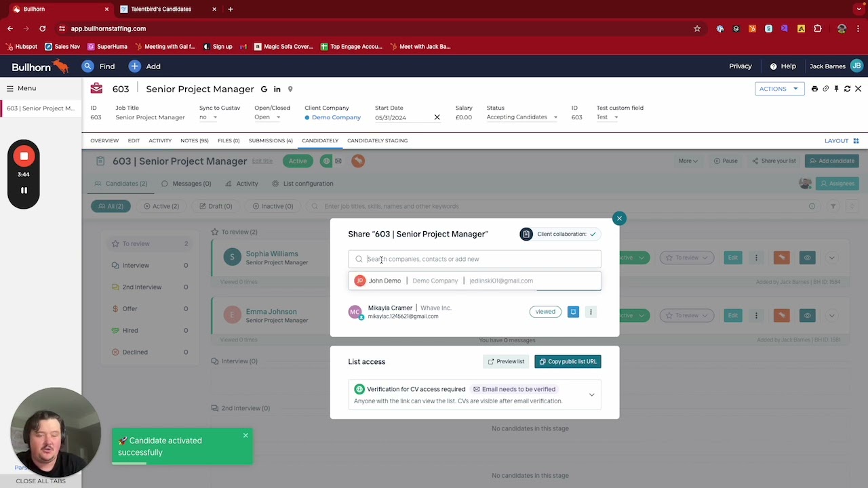
Task: Click the LinkedIn icon beside the job title
Action: pos(277,89)
